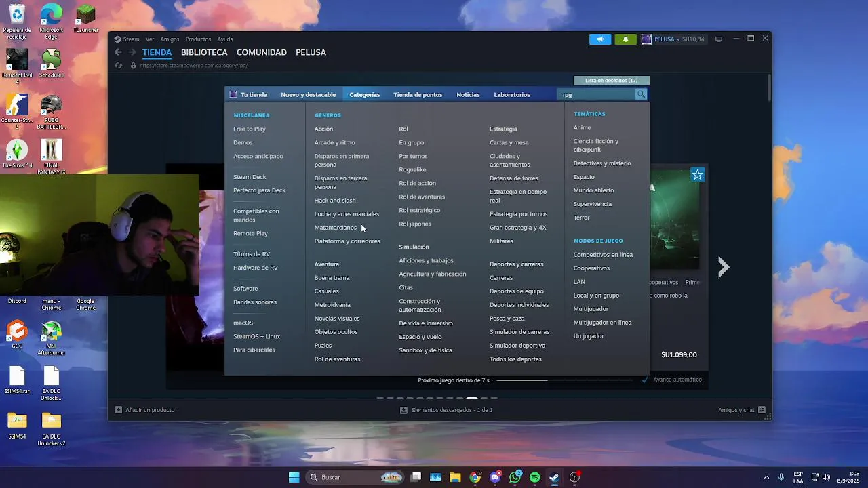The height and width of the screenshot is (488, 868).
Task: Click the Steam URL address bar
Action: [x=193, y=66]
